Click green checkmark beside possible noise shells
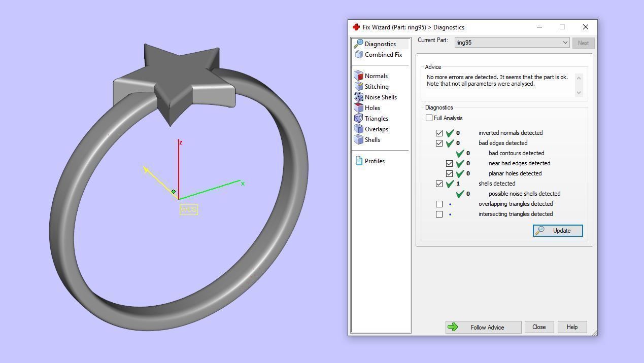644x363 pixels. pyautogui.click(x=460, y=194)
